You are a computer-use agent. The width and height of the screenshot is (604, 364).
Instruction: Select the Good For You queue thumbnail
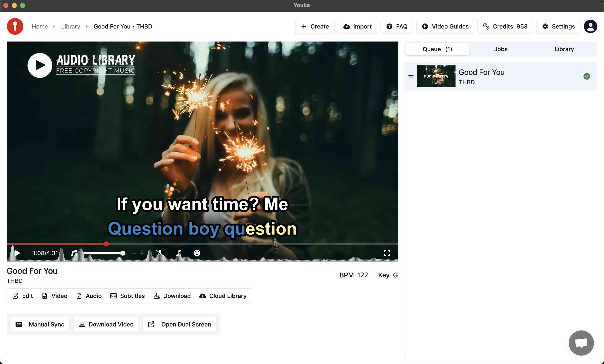point(436,76)
